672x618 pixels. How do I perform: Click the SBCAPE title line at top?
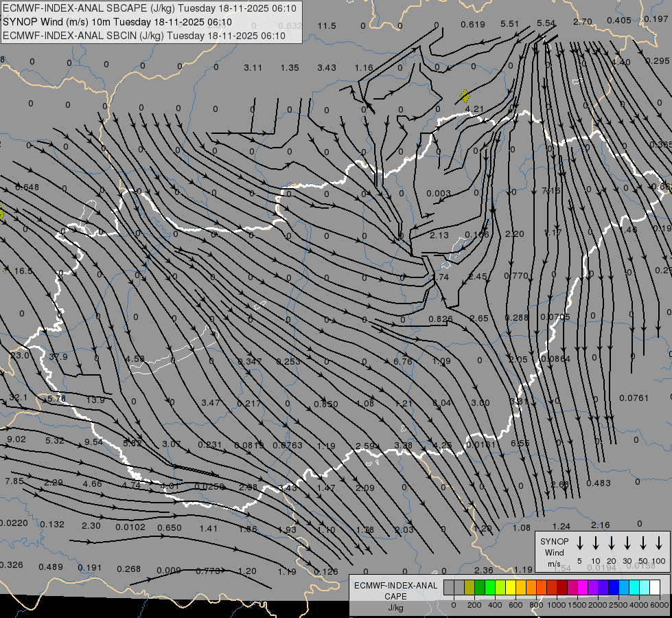(150, 8)
